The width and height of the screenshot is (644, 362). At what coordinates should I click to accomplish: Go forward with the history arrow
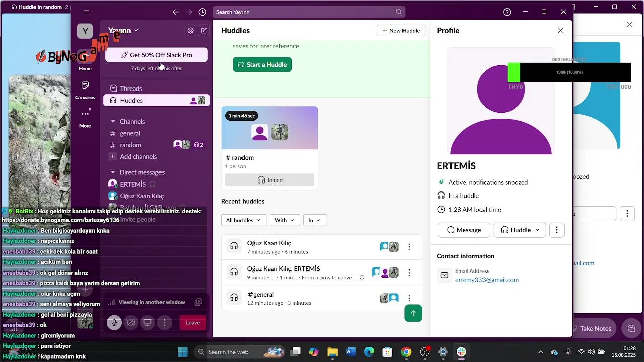click(189, 12)
